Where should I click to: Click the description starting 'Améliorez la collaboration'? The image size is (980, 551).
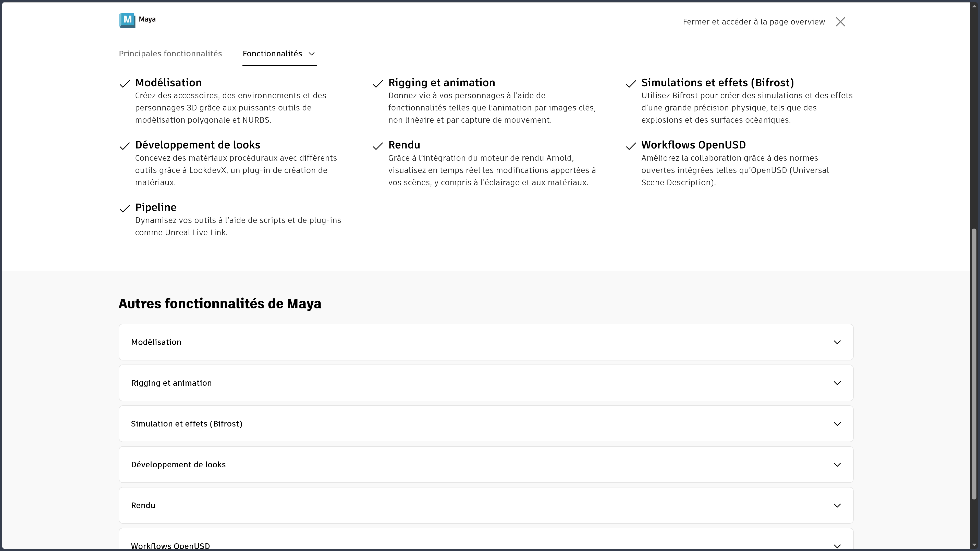pyautogui.click(x=735, y=170)
